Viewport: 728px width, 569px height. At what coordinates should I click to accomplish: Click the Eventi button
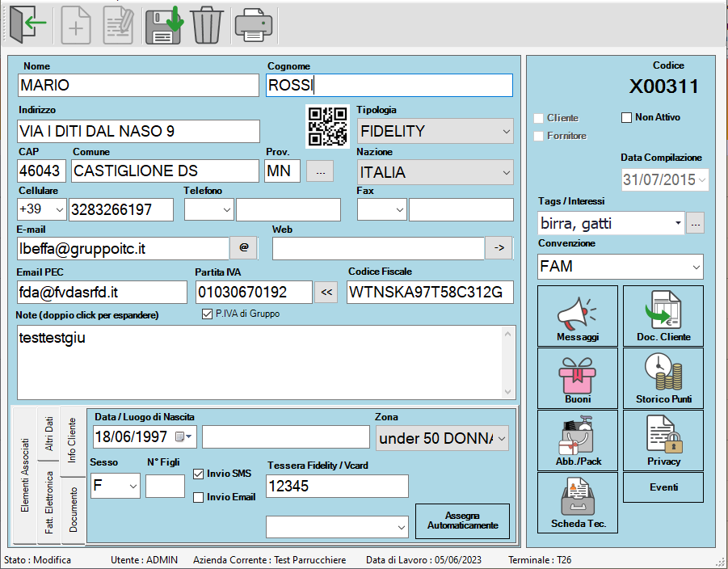pos(663,487)
